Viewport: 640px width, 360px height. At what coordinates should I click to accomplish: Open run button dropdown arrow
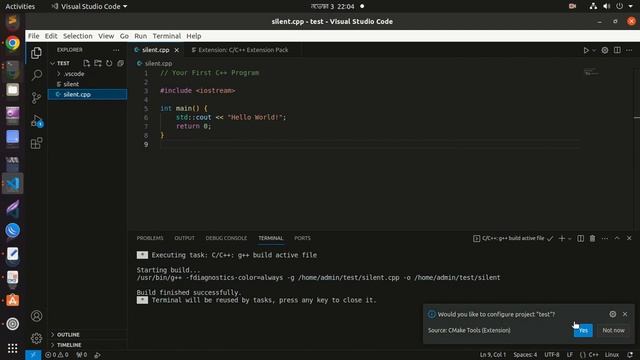coord(594,50)
